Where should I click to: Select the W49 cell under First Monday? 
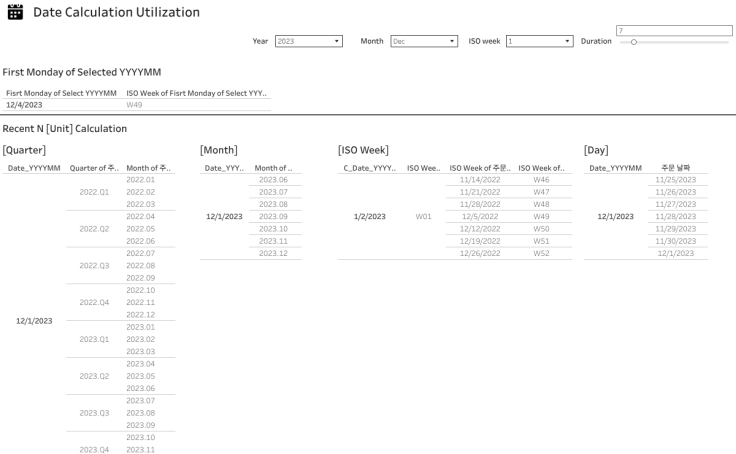point(135,104)
